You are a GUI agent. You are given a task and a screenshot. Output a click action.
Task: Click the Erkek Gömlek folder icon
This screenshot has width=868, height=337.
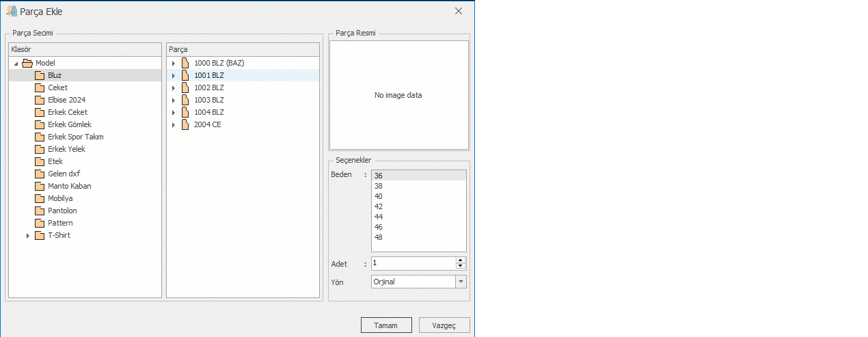pos(40,124)
